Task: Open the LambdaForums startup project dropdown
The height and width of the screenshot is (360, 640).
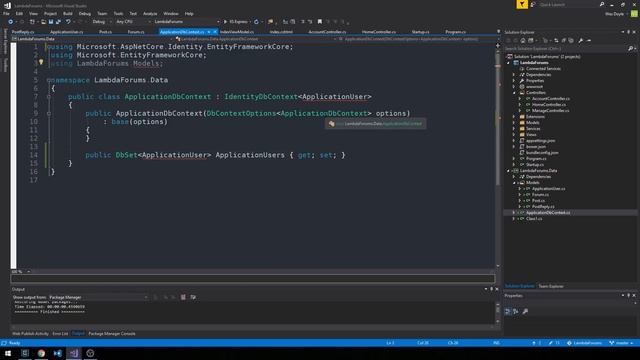Action: click(187, 22)
